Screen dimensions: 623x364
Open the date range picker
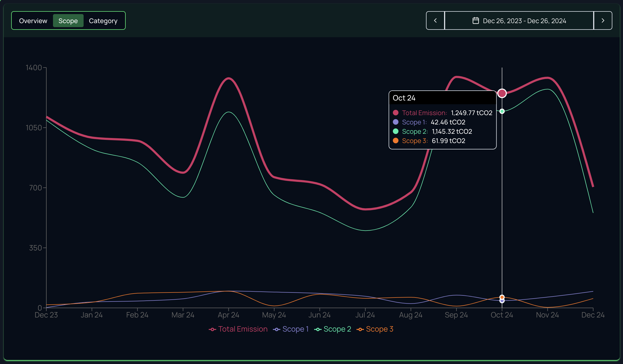[x=519, y=20]
